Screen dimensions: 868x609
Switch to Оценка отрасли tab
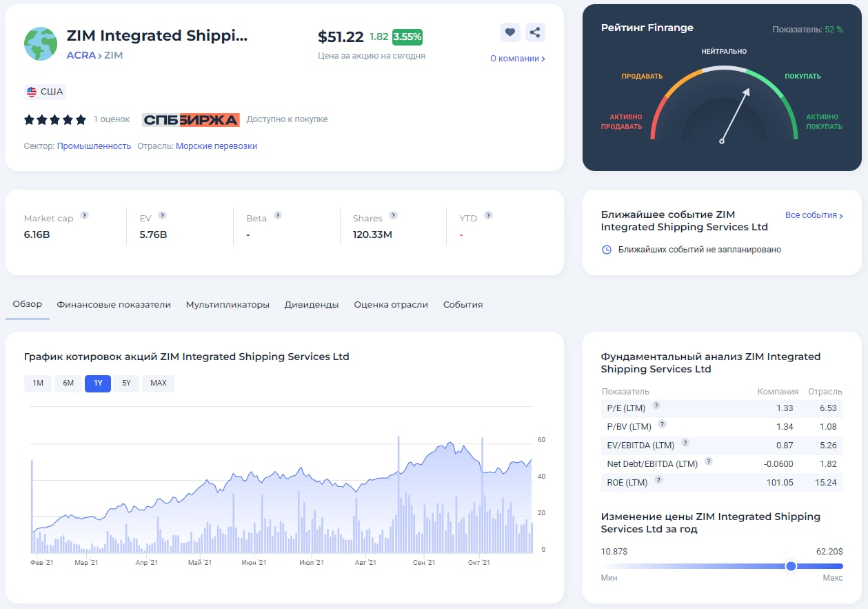coord(391,305)
